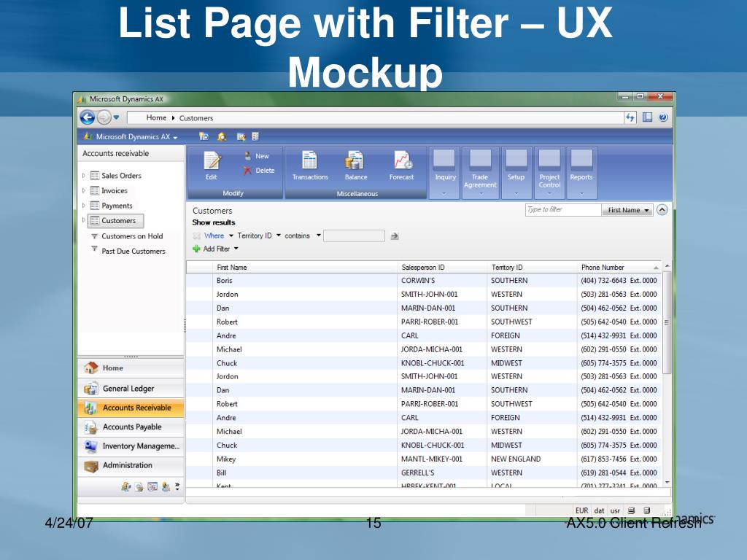
Task: Open the contains operator dropdown
Action: pyautogui.click(x=303, y=236)
